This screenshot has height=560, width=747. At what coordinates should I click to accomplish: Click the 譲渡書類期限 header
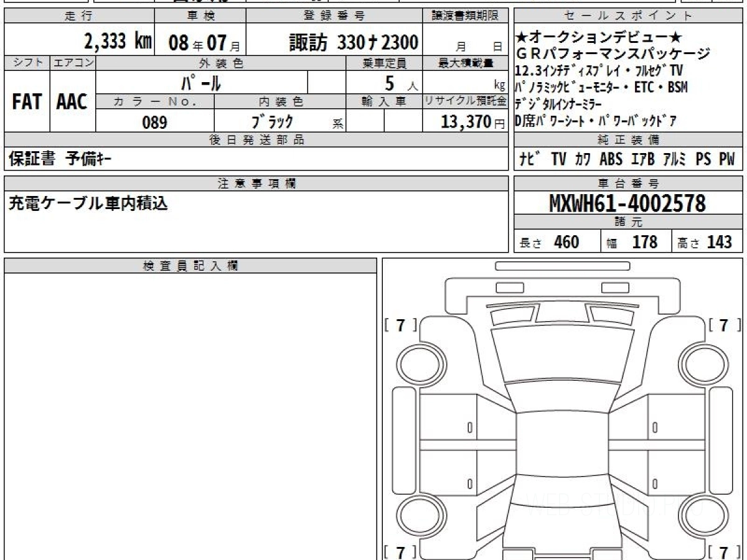click(x=466, y=16)
